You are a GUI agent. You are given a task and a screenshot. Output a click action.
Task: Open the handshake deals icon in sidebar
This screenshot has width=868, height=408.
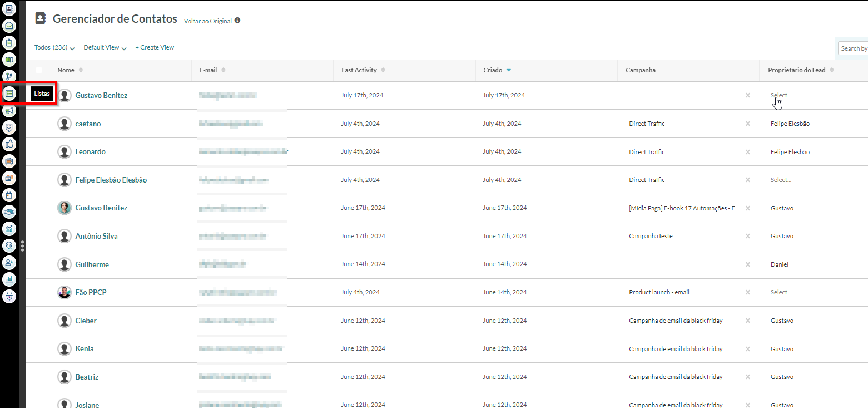(9, 212)
